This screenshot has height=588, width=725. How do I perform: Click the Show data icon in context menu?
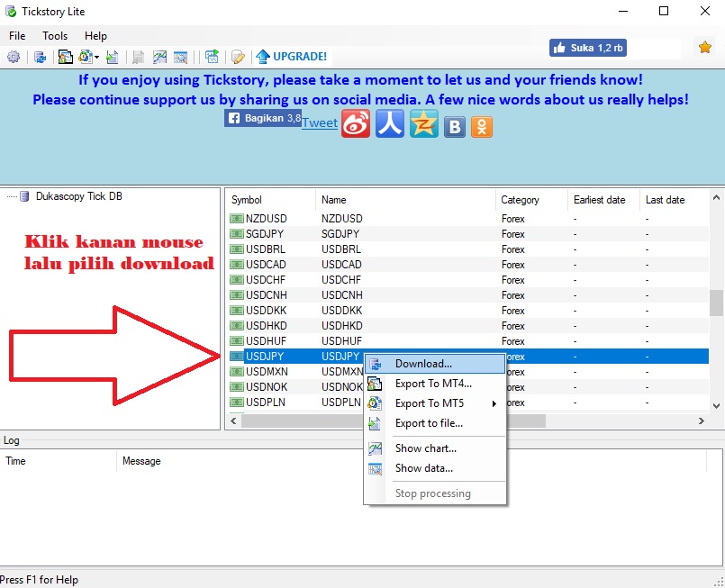(375, 469)
